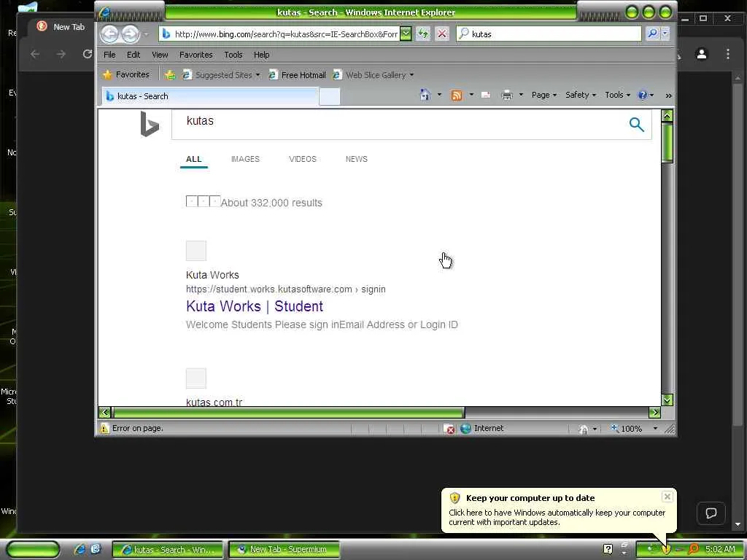Go to Home page icon
This screenshot has height=560, width=747.
(x=425, y=95)
